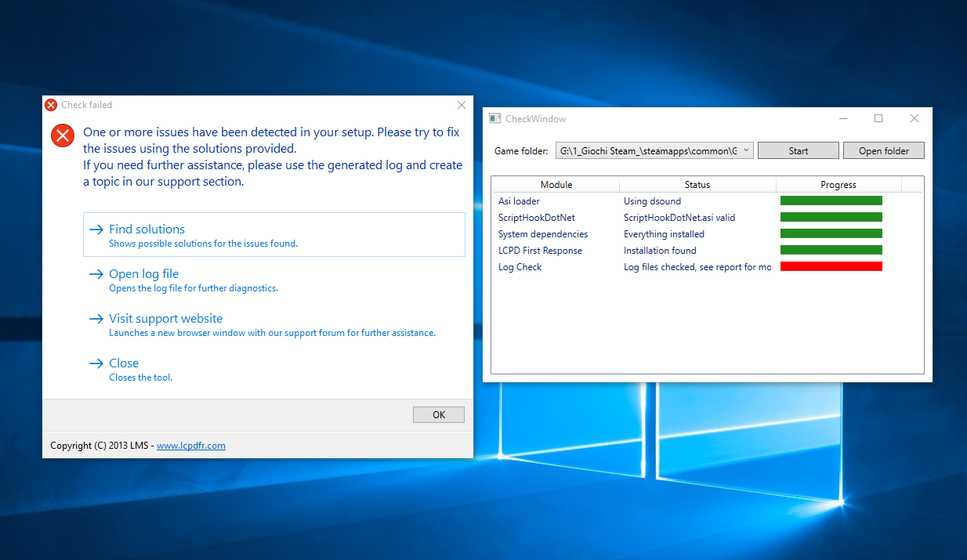Select the ScriptHookDotNet module row
The height and width of the screenshot is (560, 967).
tap(536, 218)
